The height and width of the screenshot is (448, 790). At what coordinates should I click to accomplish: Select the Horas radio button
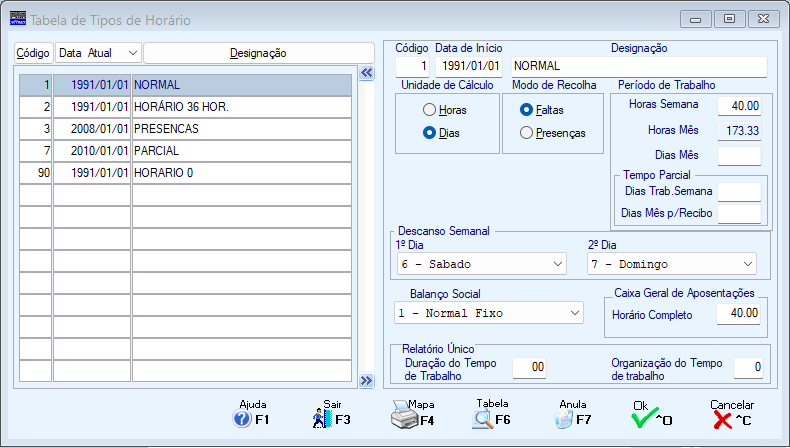pos(430,110)
